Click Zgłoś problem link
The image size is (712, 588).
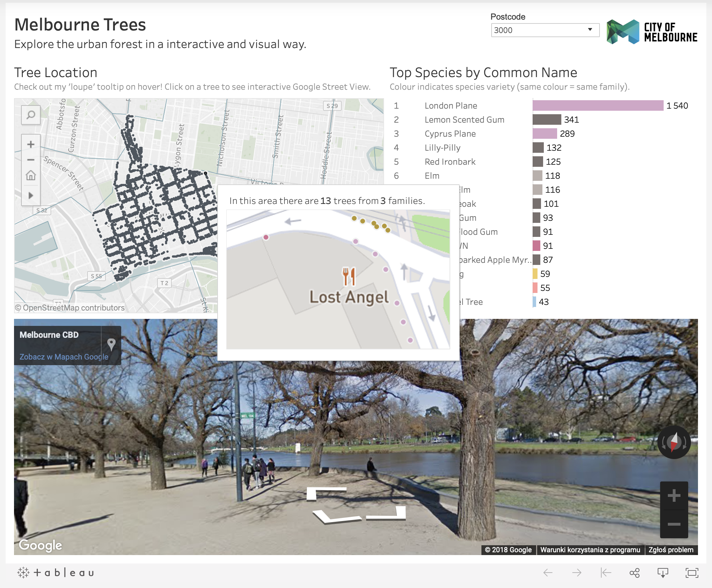671,550
